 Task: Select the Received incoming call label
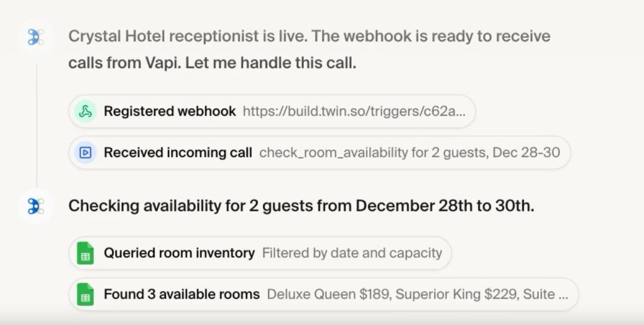click(178, 152)
